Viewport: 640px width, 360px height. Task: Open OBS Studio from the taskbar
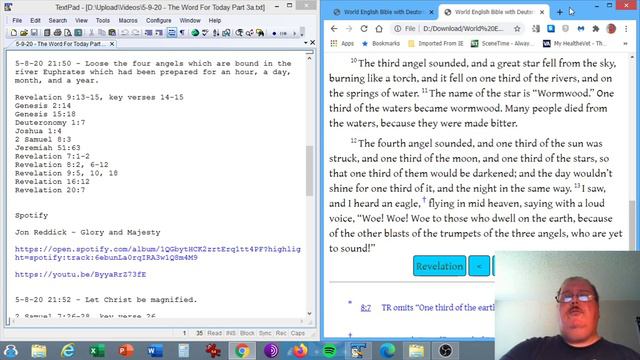point(445,351)
